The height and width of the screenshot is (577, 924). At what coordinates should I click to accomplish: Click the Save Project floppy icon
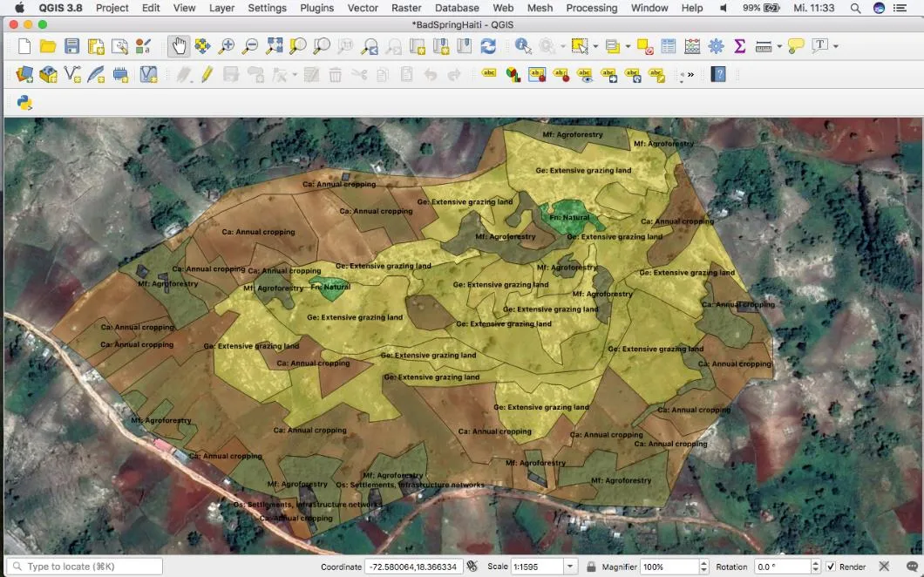[x=71, y=46]
